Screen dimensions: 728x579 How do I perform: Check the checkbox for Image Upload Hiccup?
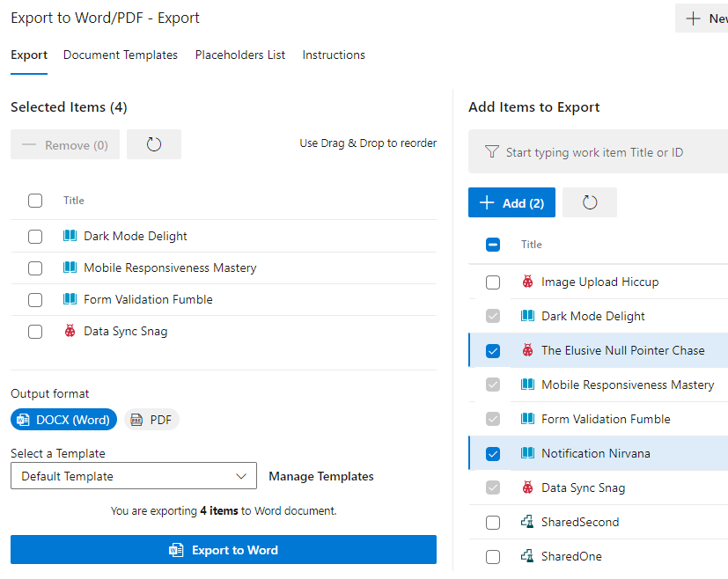[492, 282]
